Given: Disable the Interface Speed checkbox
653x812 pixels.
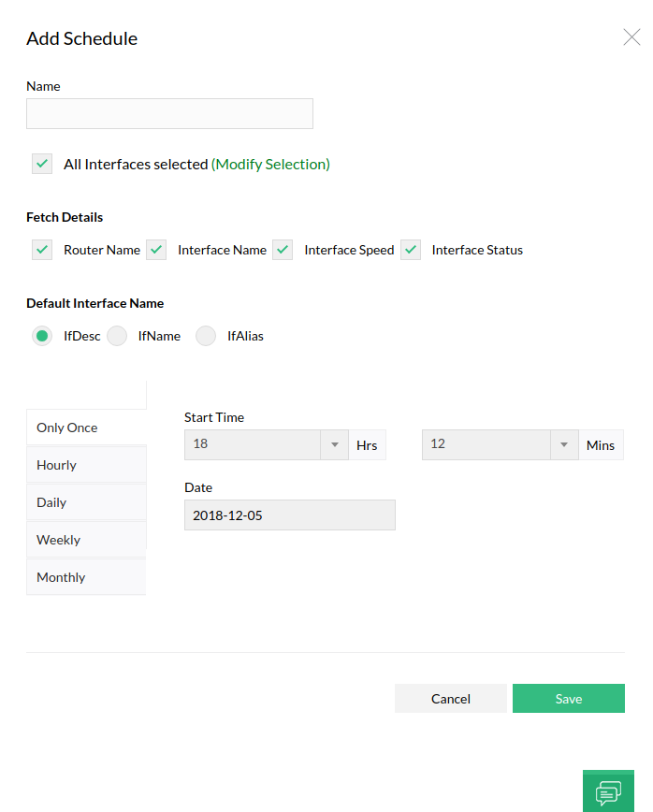Looking at the screenshot, I should tap(283, 250).
